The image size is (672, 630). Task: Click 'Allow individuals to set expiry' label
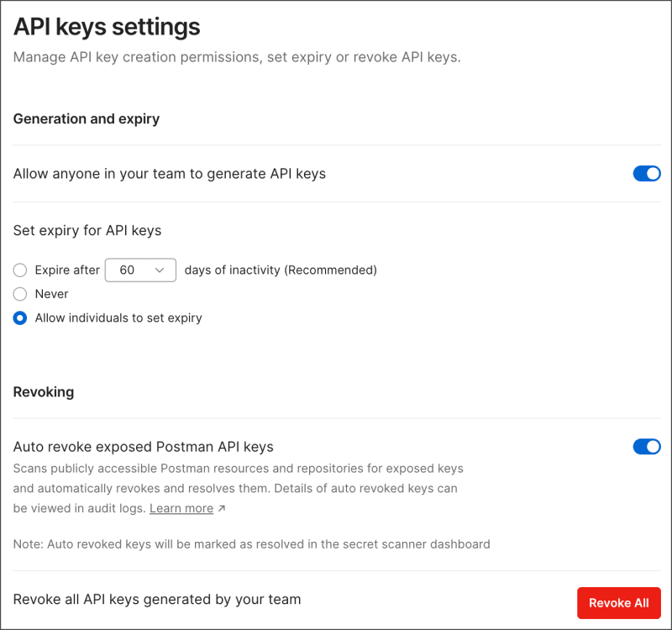[118, 318]
